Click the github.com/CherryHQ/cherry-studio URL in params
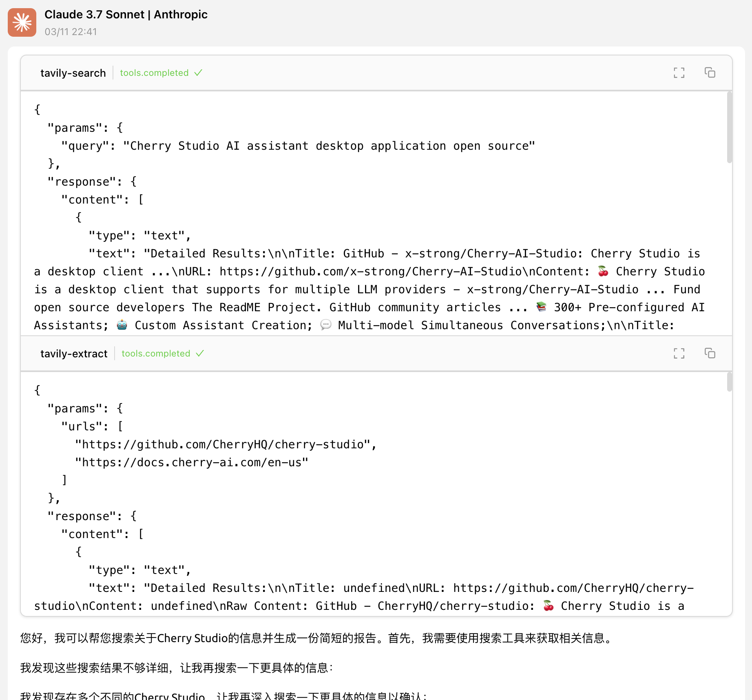The width and height of the screenshot is (752, 700). click(x=226, y=445)
